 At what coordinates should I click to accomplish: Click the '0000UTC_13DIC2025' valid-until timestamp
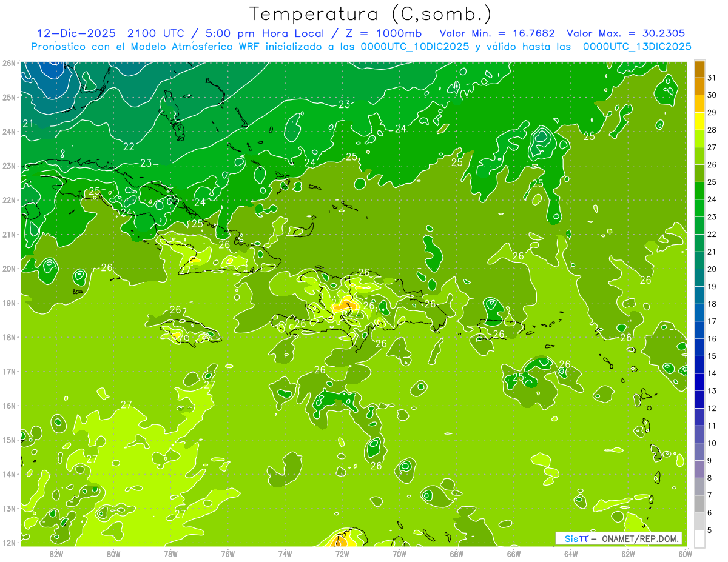[x=637, y=46]
